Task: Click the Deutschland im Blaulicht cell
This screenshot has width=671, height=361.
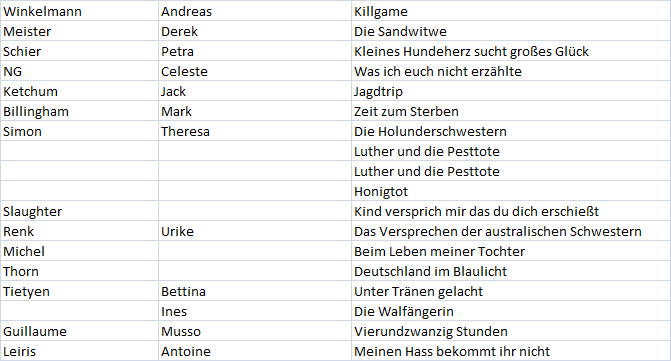Action: [x=511, y=271]
